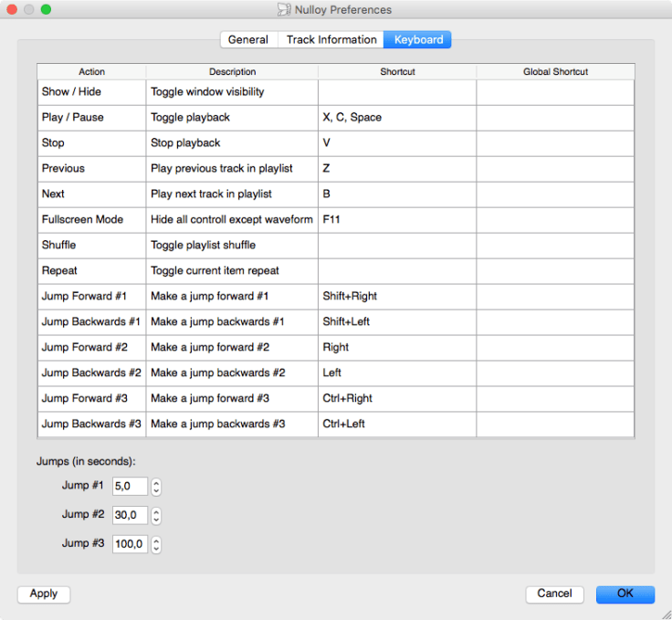Select the Fullscreen Mode F11 shortcut cell
The height and width of the screenshot is (620, 672).
pos(396,220)
